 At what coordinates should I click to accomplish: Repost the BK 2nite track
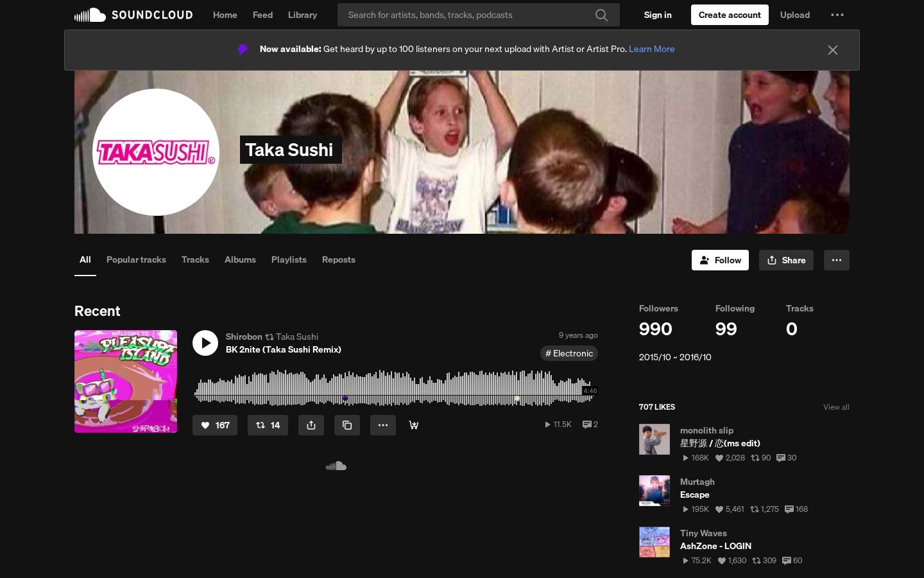pyautogui.click(x=268, y=425)
